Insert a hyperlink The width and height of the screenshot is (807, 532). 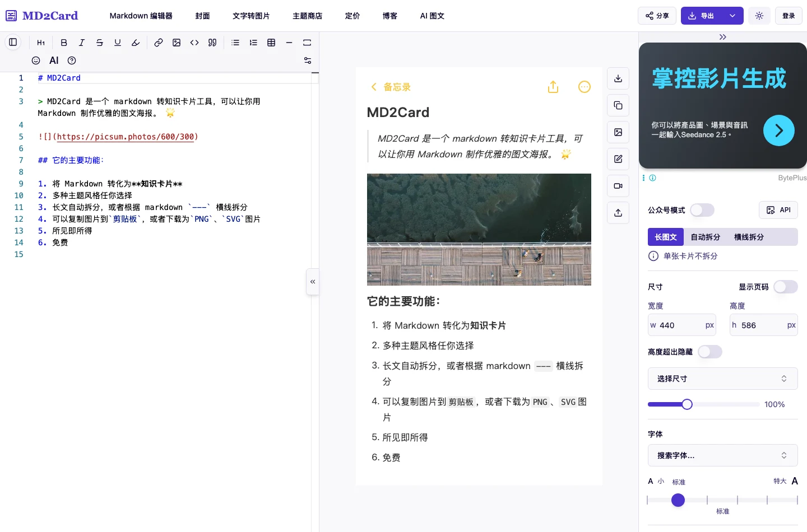[159, 43]
